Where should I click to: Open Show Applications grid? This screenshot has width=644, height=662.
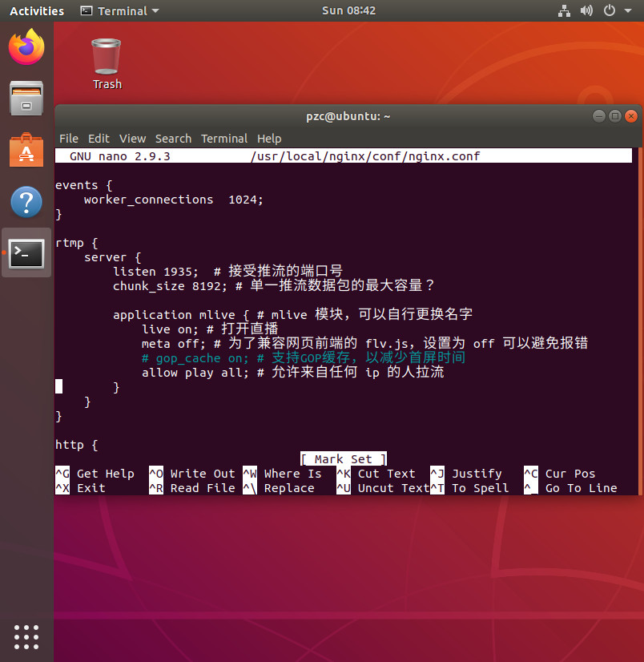[26, 636]
